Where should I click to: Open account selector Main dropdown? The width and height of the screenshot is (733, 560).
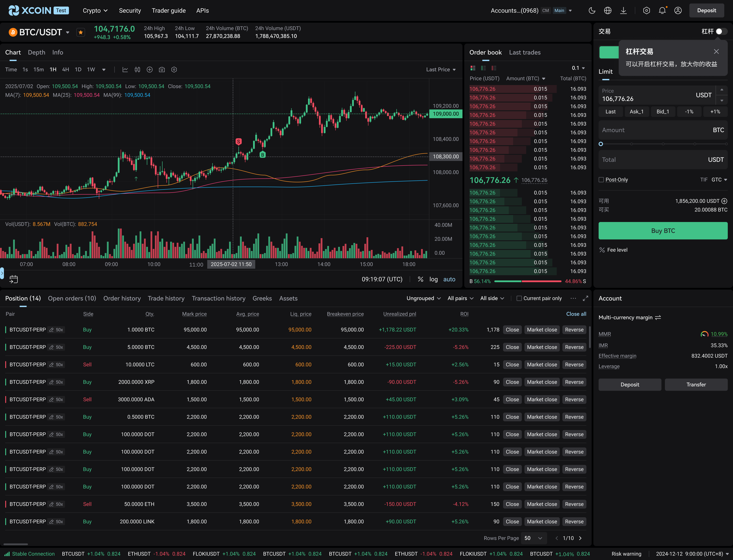(x=562, y=11)
